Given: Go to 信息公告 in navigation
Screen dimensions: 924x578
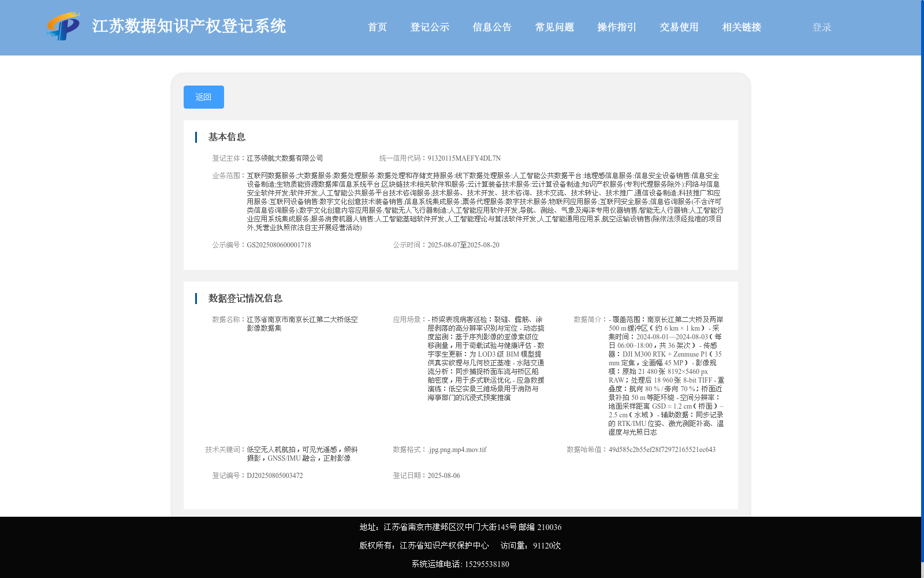Looking at the screenshot, I should tap(492, 27).
